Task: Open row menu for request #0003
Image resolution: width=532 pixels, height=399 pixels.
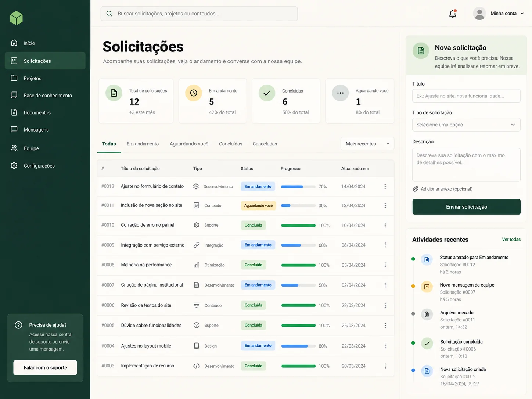Action: pos(385,366)
